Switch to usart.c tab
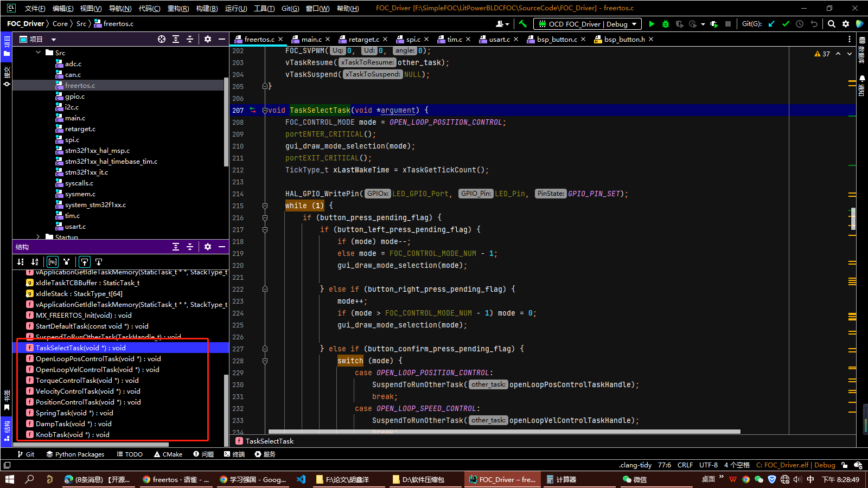The image size is (868, 488). click(x=499, y=39)
